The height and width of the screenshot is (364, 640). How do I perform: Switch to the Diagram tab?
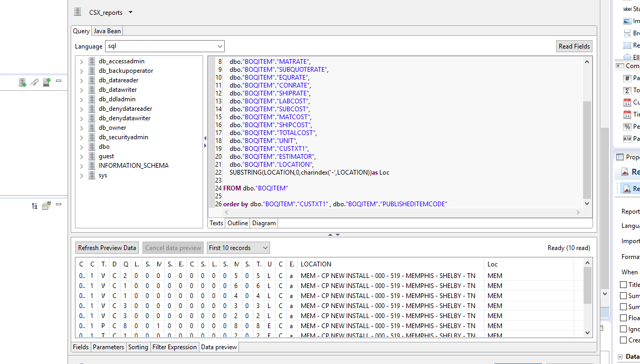[264, 223]
